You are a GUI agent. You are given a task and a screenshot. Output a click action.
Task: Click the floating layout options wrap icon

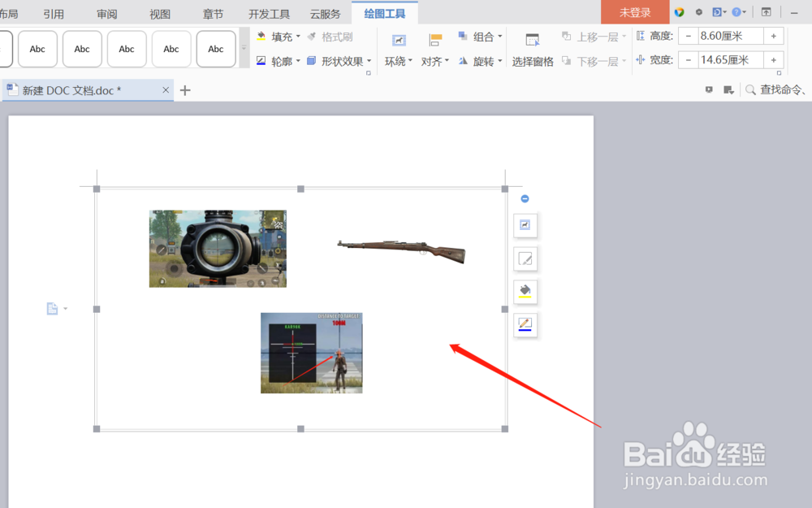point(525,225)
